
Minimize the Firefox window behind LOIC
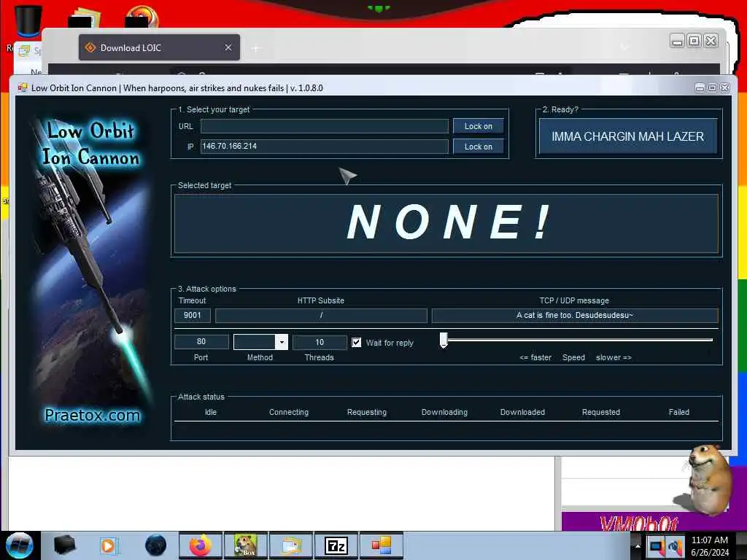pyautogui.click(x=677, y=42)
